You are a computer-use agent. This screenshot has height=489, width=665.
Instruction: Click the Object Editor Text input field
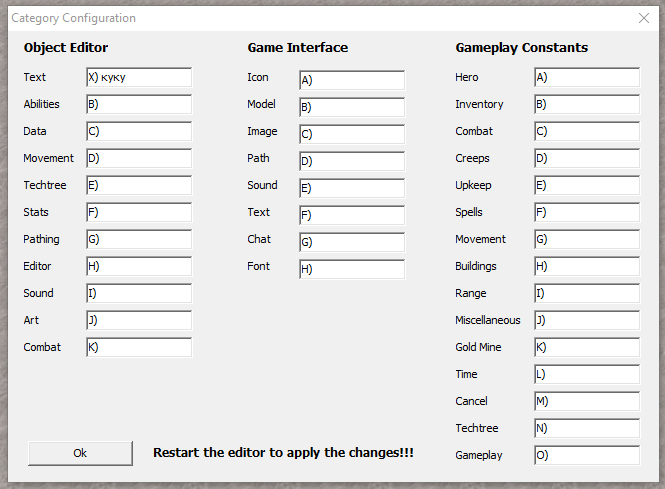(139, 78)
